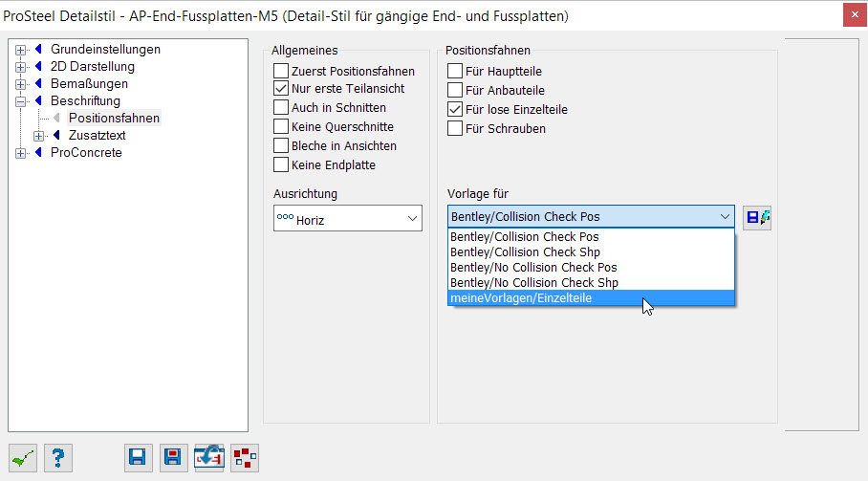Expand the Grundeinstellungen tree node
Image resolution: width=868 pixels, height=481 pixels.
[20, 50]
